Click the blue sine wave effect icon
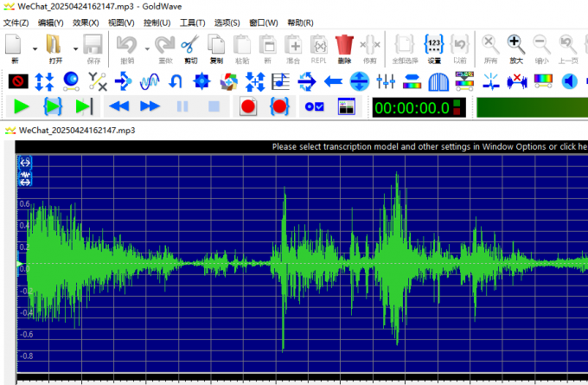 150,81
